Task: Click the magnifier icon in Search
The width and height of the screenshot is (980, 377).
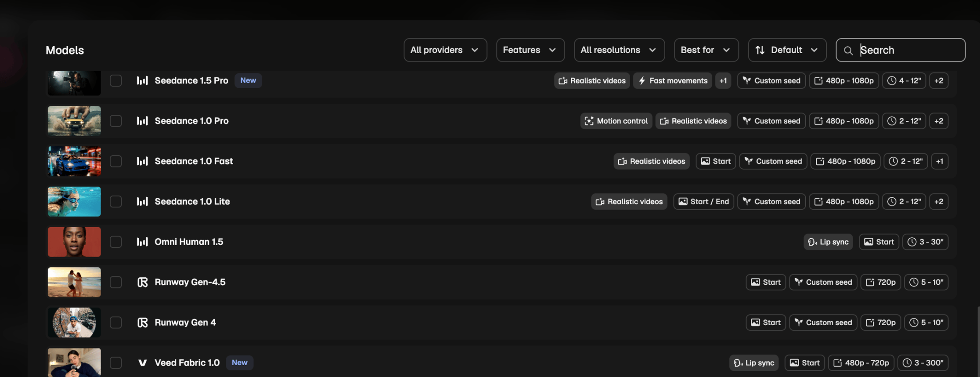Action: pyautogui.click(x=848, y=51)
